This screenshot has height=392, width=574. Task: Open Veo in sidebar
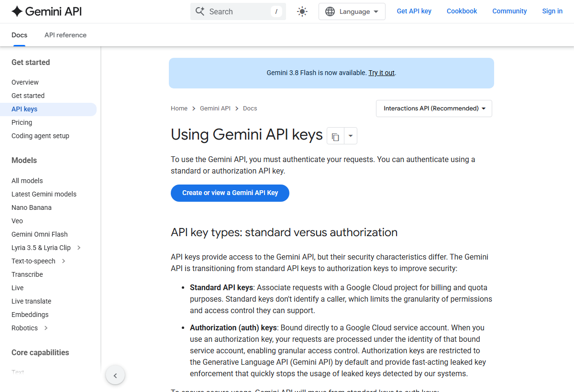pyautogui.click(x=17, y=221)
